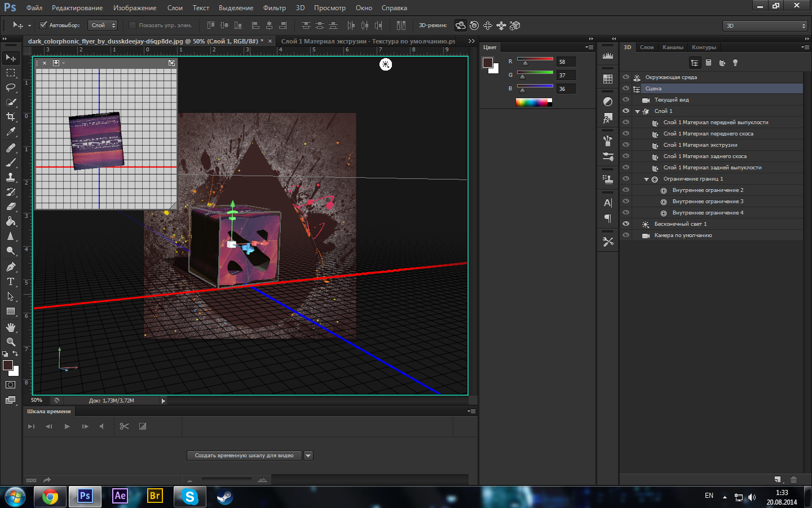Open Adobe After Effects from taskbar
Screen dimensions: 812x508
pos(120,496)
